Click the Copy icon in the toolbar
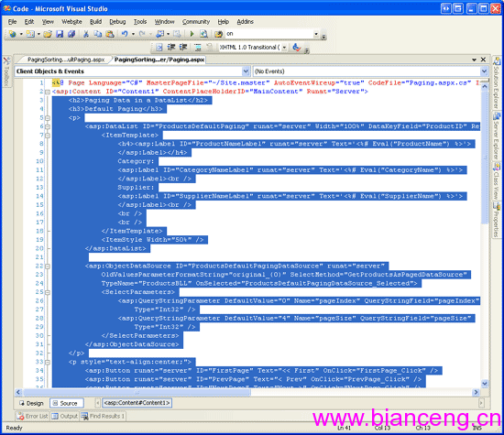This screenshot has width=504, height=435. click(98, 34)
